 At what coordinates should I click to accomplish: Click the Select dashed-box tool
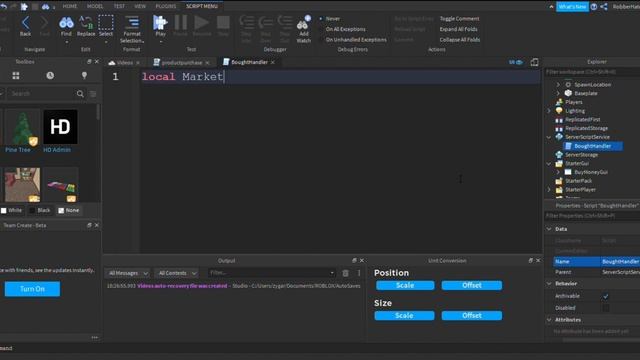[106, 22]
